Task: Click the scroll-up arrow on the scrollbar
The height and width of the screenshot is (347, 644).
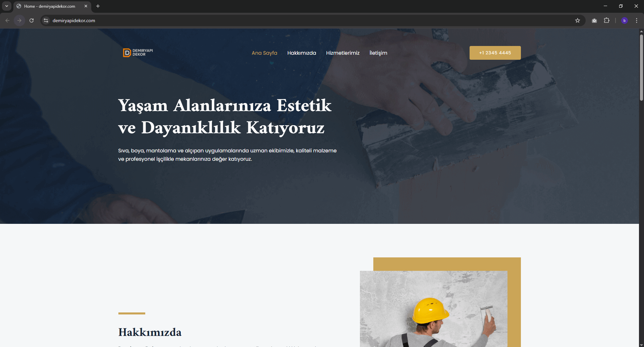Action: [x=641, y=31]
